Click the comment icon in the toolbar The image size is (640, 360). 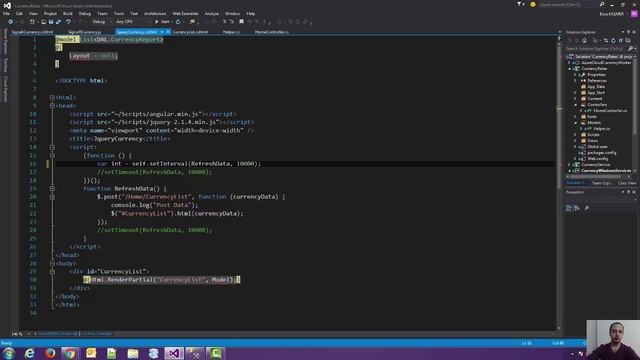pos(192,22)
